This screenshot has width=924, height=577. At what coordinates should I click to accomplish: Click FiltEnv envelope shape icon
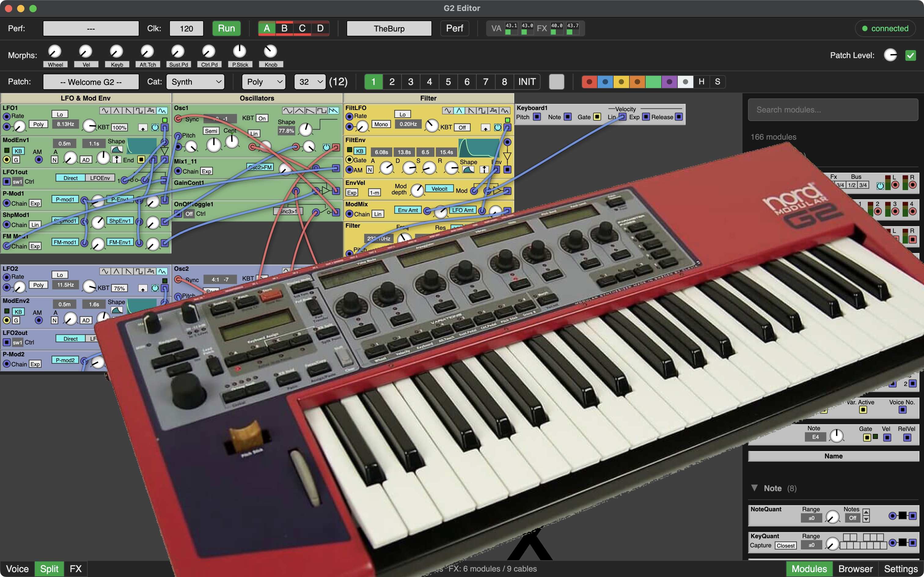pyautogui.click(x=468, y=169)
